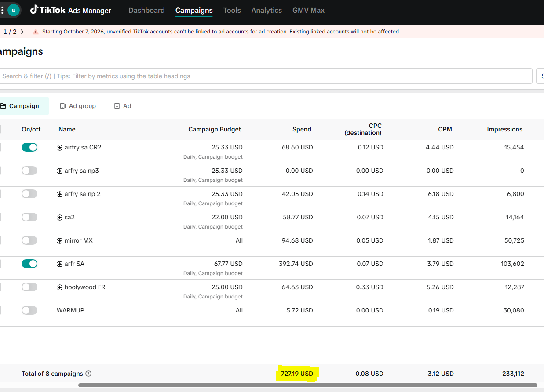The height and width of the screenshot is (392, 544).
Task: Click the horizontal scrollbar under the table
Action: [x=308, y=385]
